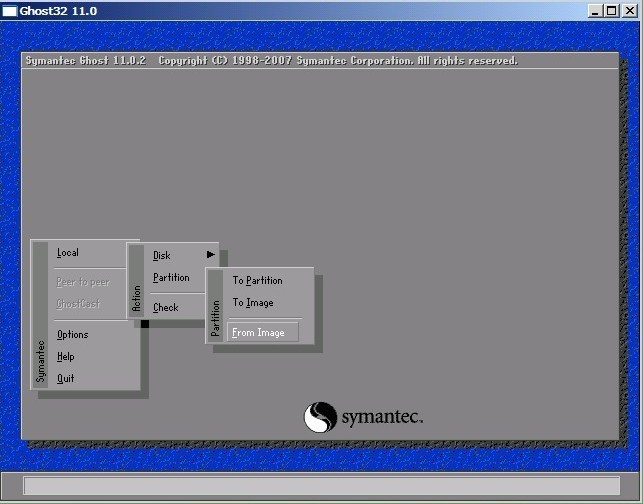
Task: Open the Options menu entry
Action: pyautogui.click(x=73, y=335)
